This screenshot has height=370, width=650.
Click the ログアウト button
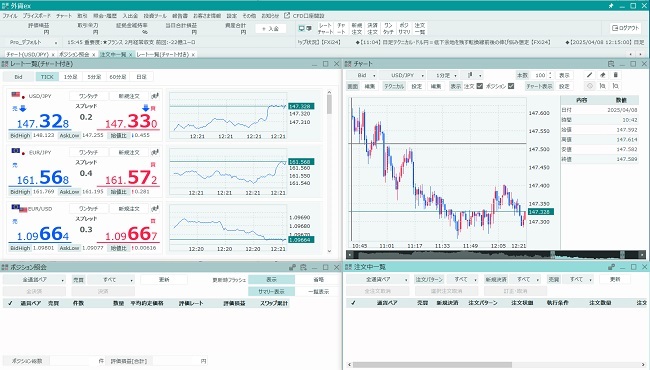[x=625, y=28]
